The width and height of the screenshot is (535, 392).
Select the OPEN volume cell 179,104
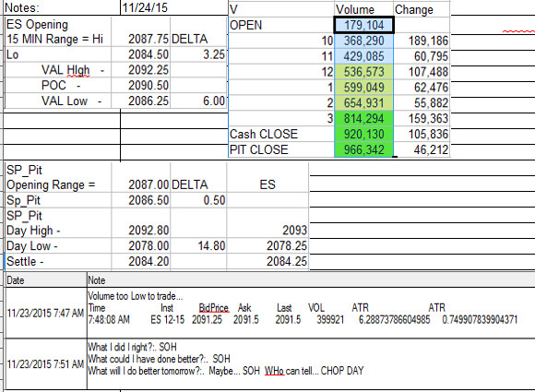363,25
